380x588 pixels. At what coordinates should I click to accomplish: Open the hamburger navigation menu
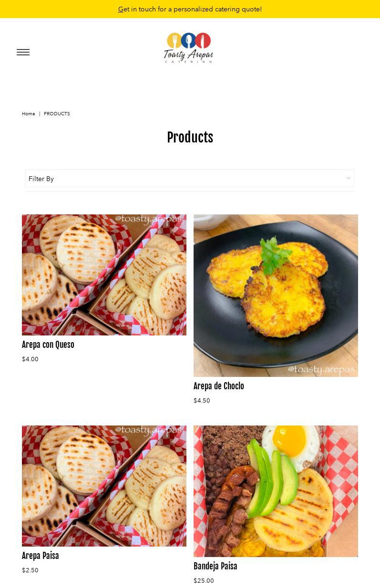(23, 52)
